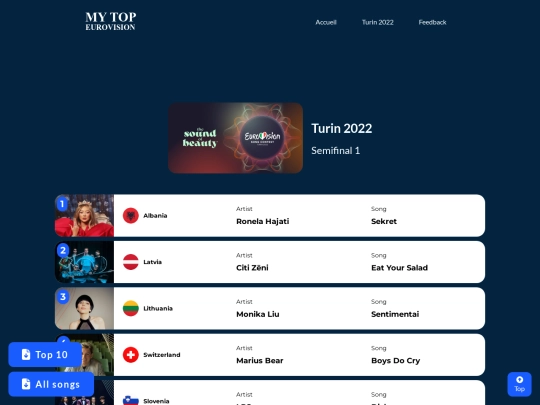Screen dimensions: 540x405
Task: Select the Ronela Hajati artist name
Action: 262,221
